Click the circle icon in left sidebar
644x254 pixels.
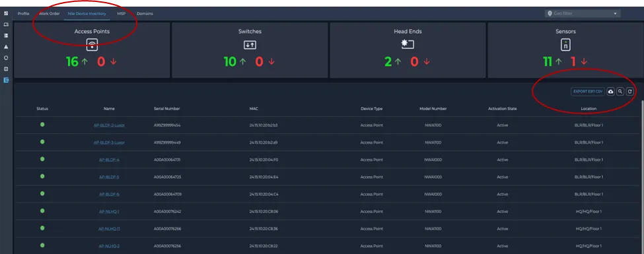coord(6,58)
